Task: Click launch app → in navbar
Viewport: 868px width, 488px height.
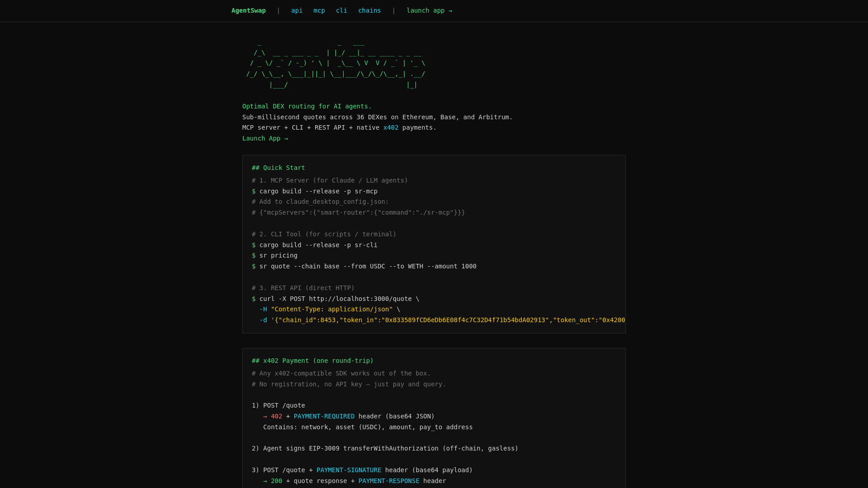Action: pos(429,10)
